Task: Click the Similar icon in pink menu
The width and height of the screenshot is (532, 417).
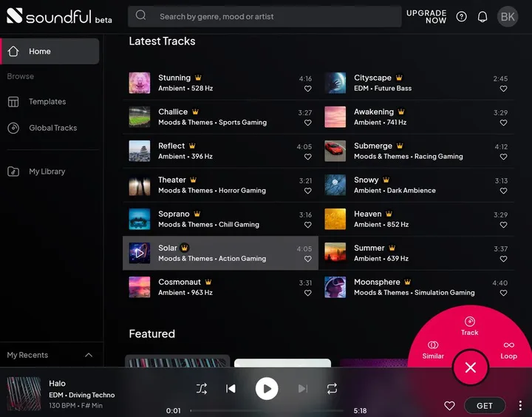Action: click(433, 345)
